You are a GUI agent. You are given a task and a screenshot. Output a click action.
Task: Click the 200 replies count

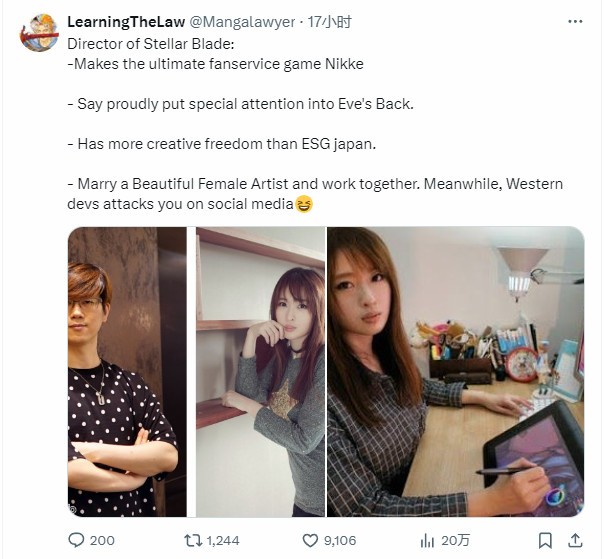(102, 540)
